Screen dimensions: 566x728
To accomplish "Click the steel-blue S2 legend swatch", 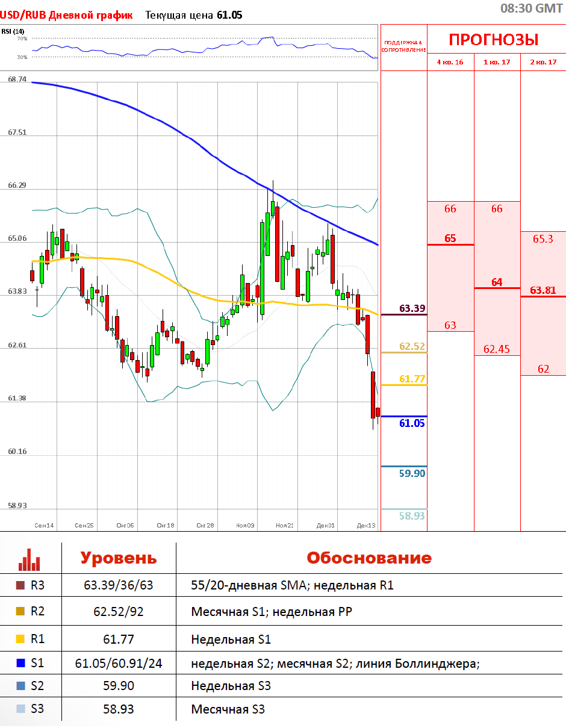I will point(20,685).
